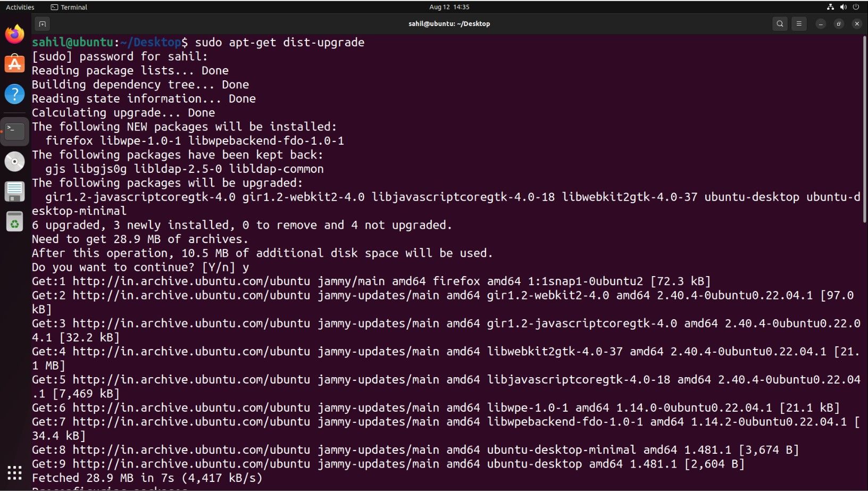
Task: Launch Firefox from the dock
Action: pos(14,34)
